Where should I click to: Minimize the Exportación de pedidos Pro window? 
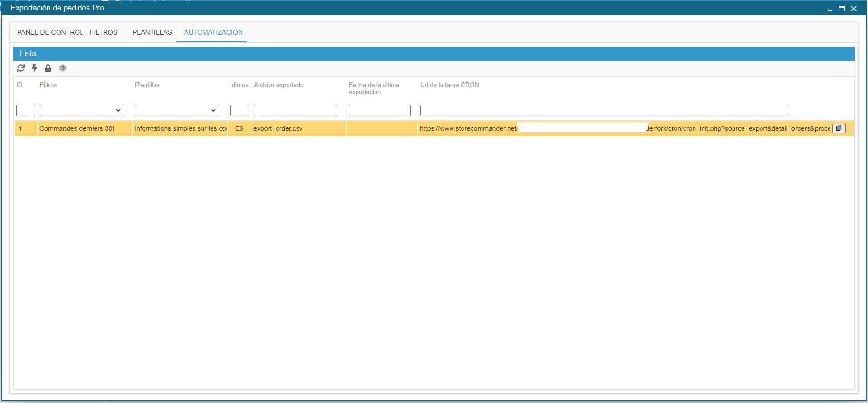coord(830,9)
